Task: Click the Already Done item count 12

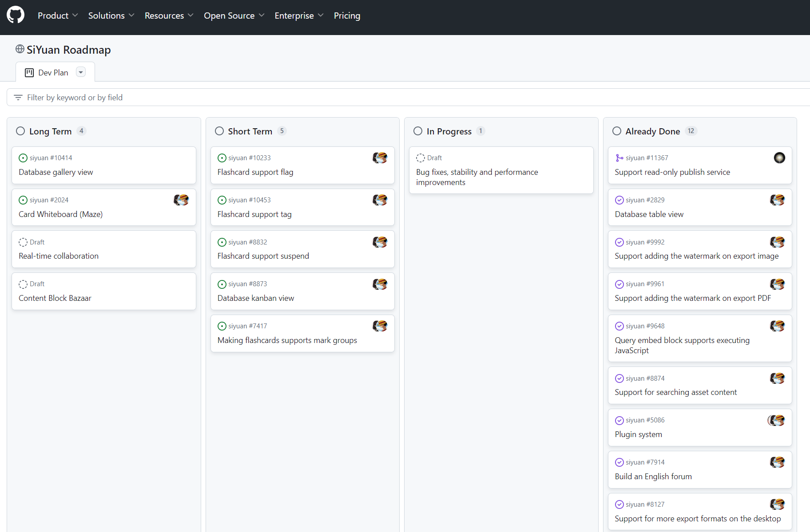Action: [x=691, y=131]
